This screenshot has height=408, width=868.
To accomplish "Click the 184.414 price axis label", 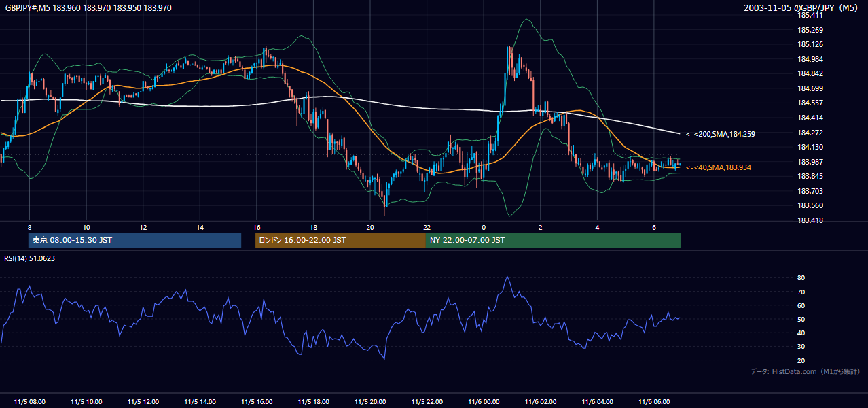I will (x=810, y=118).
